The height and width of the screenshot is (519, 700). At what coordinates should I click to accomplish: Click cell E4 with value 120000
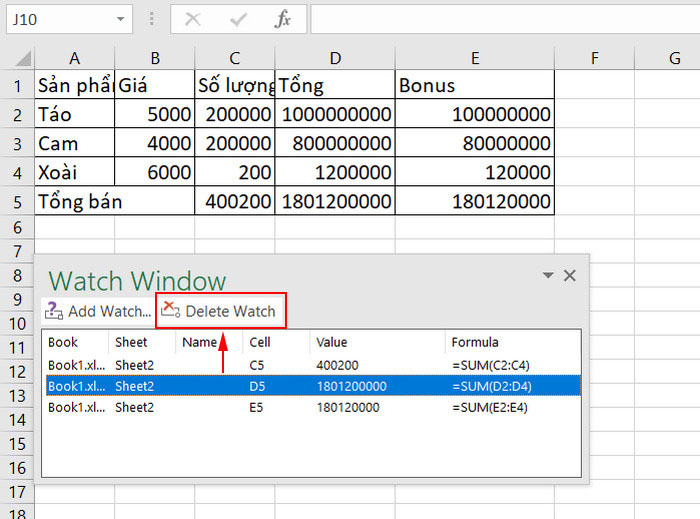475,172
